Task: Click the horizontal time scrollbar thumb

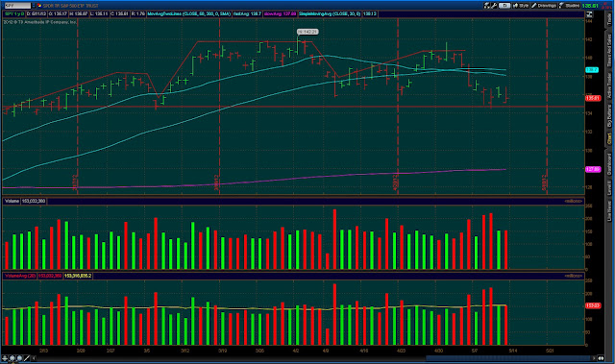Action: tap(508, 358)
